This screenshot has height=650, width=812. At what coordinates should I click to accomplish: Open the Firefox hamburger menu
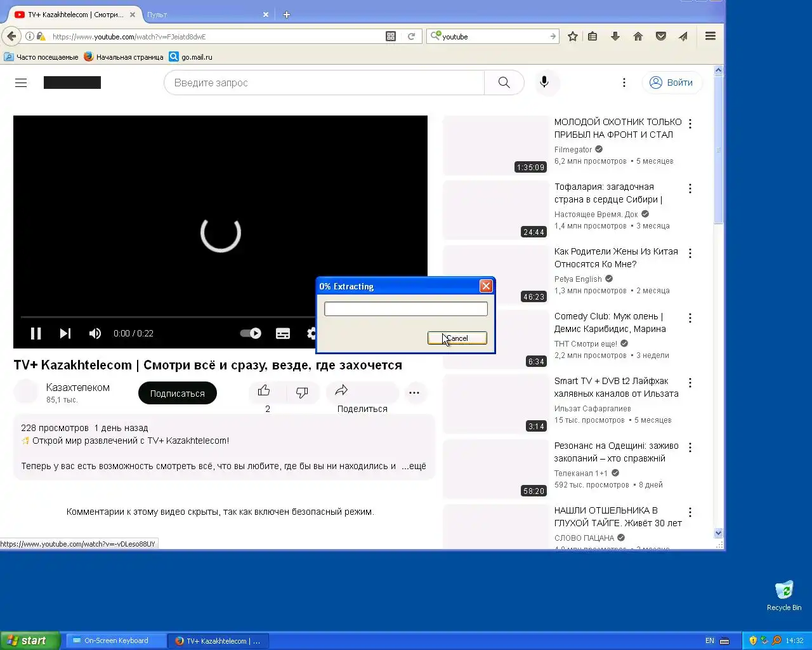[710, 36]
